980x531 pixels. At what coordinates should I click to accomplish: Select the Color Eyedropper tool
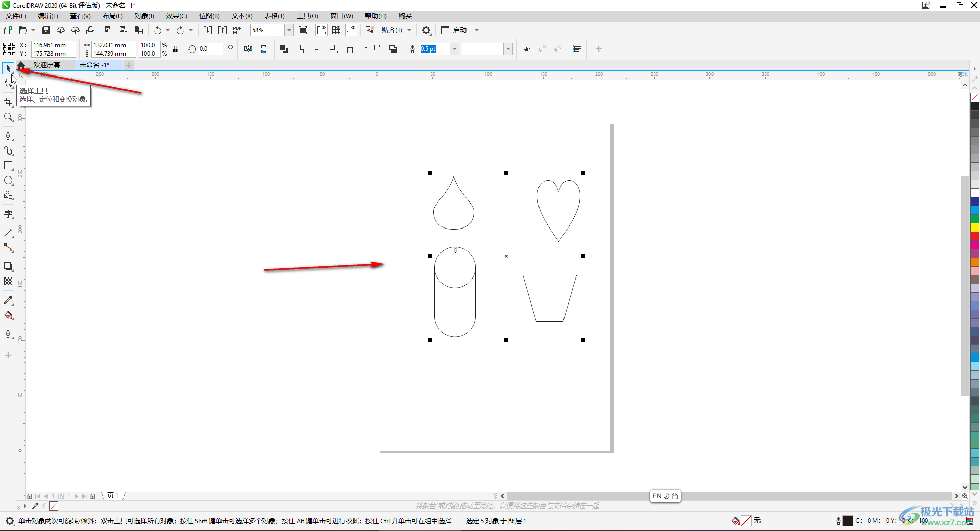[8, 300]
